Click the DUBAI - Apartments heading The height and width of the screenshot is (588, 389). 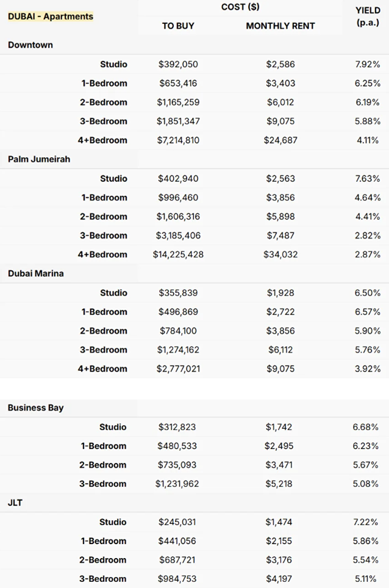pos(51,16)
